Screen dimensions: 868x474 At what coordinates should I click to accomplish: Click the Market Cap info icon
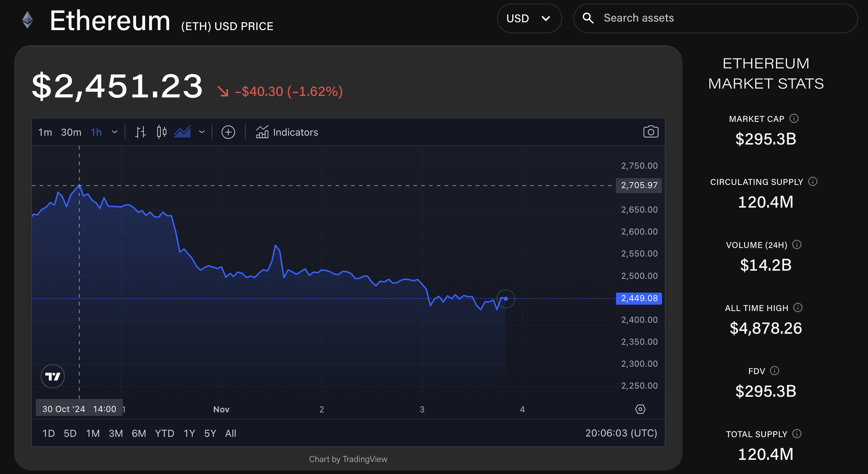(794, 118)
